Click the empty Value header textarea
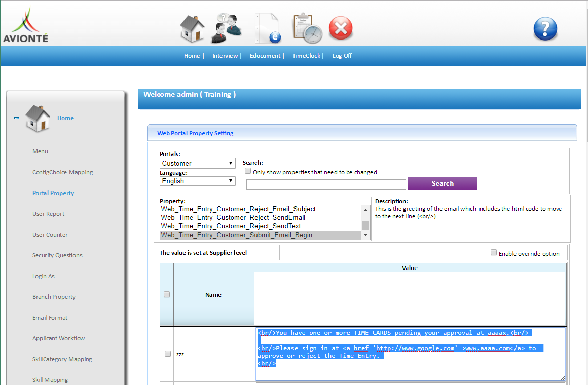The image size is (588, 385). point(410,298)
